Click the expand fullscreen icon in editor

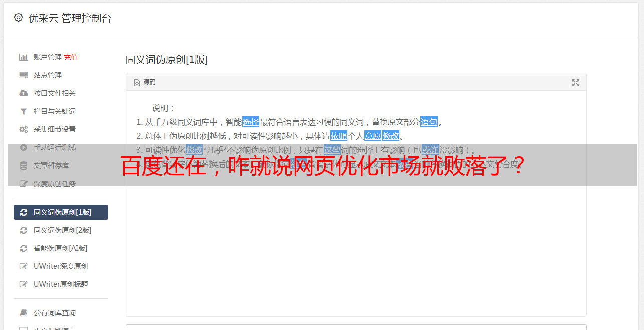point(576,83)
